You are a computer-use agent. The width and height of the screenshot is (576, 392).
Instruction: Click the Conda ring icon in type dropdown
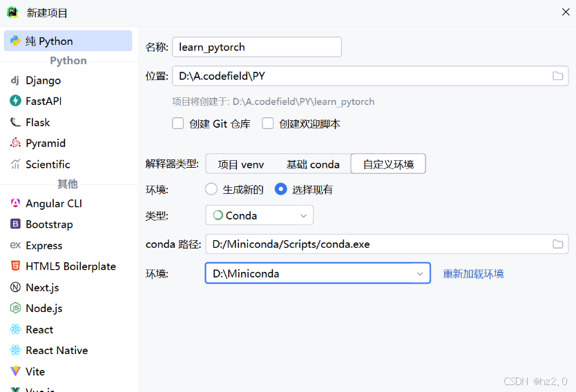tap(218, 215)
